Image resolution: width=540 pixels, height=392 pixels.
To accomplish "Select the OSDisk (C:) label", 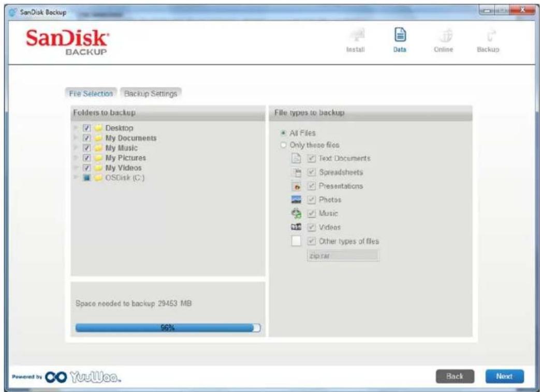I will [x=125, y=178].
